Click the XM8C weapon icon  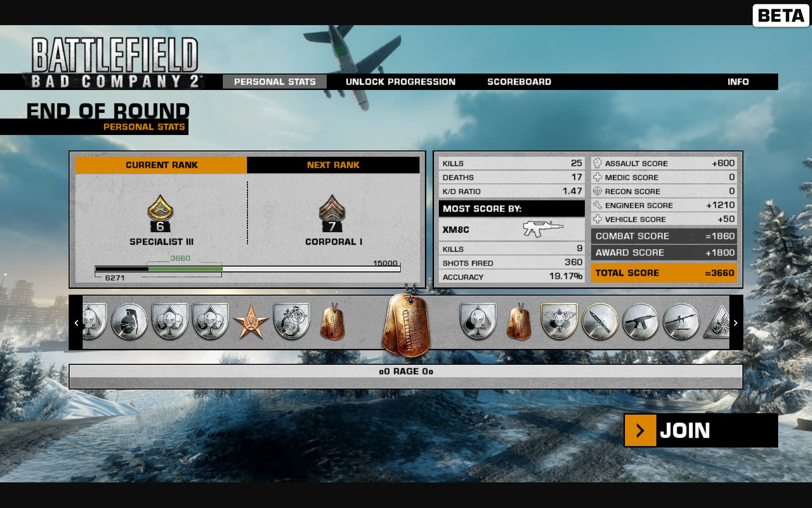[543, 229]
